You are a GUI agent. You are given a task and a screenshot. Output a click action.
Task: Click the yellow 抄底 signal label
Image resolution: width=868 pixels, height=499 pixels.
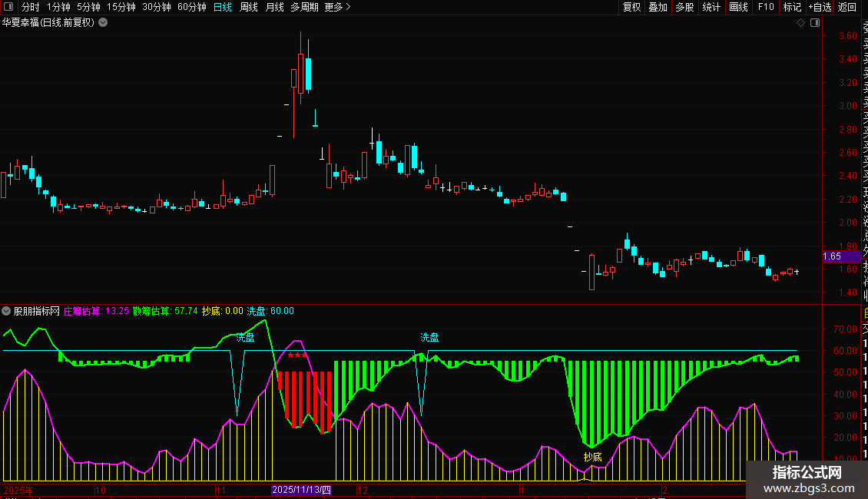point(592,457)
